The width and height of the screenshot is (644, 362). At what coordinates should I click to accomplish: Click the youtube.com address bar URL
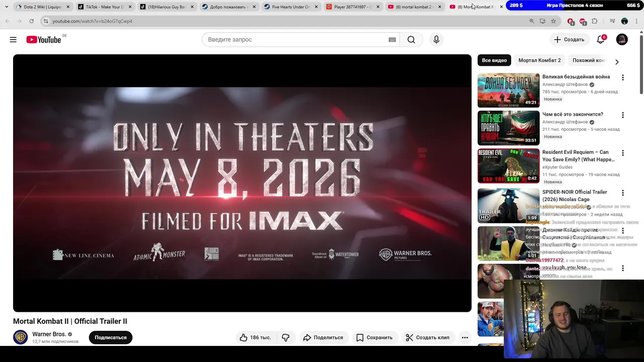tap(92, 21)
